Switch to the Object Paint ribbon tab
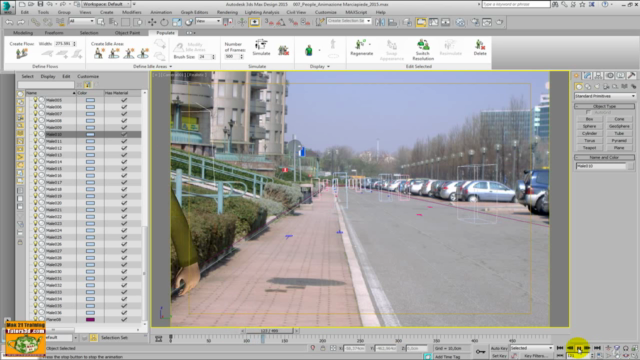640x360 pixels. pyautogui.click(x=127, y=33)
